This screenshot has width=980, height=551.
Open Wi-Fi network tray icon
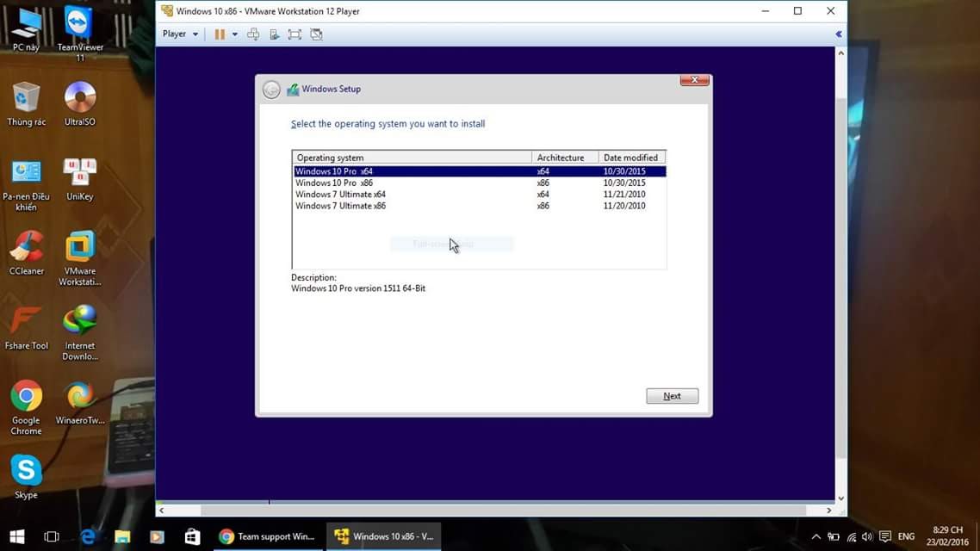pyautogui.click(x=851, y=536)
